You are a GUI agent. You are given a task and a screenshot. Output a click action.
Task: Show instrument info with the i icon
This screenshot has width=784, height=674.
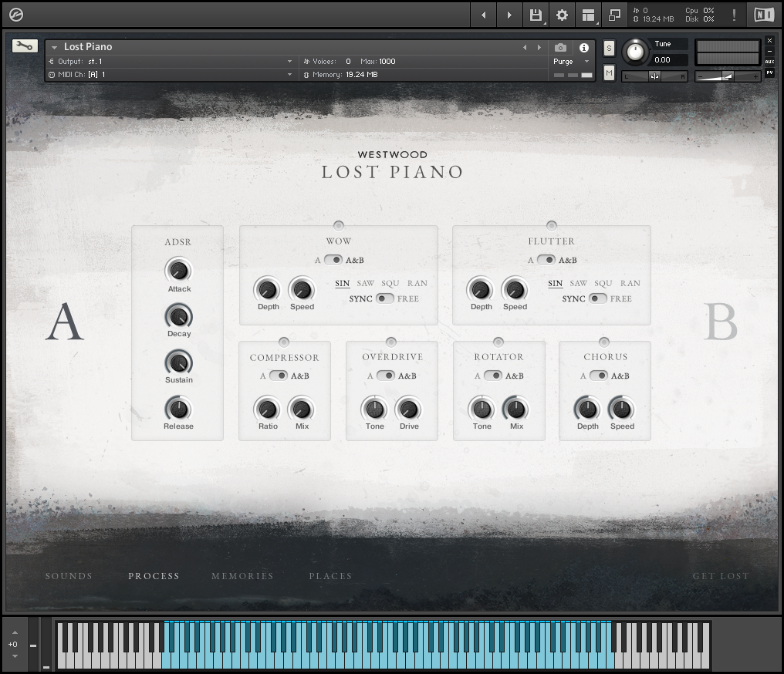click(x=583, y=48)
